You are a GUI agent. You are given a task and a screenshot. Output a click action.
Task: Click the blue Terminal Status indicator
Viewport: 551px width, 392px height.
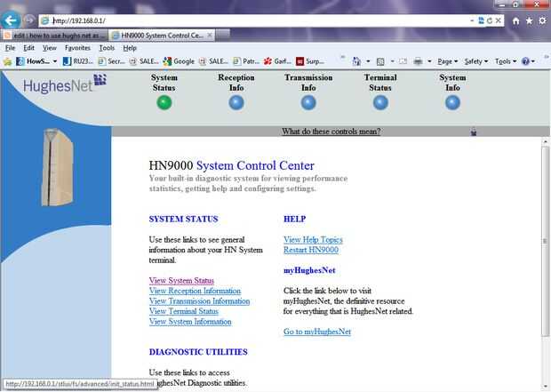coord(380,102)
